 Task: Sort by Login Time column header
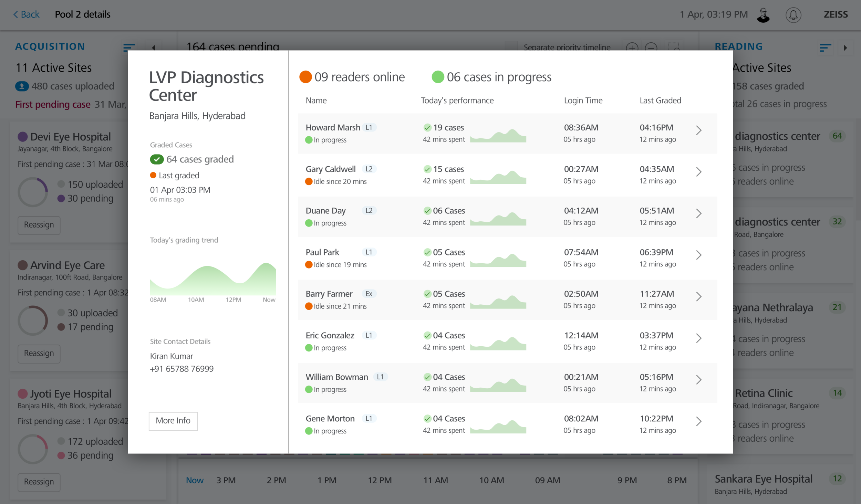583,101
